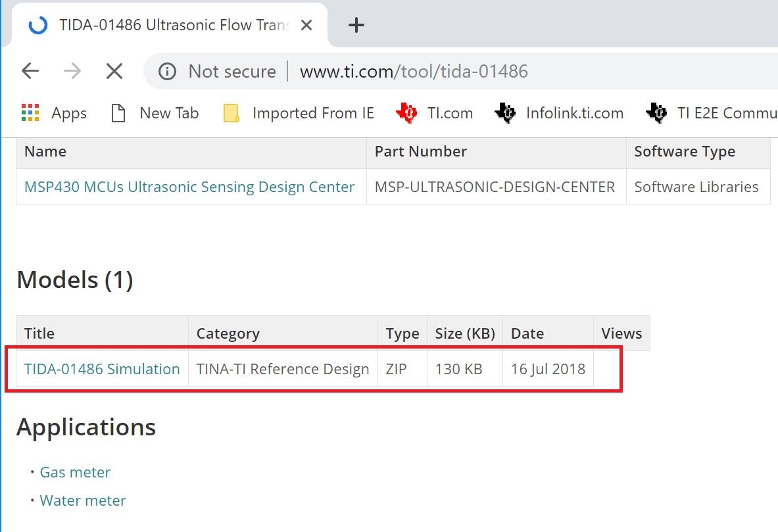Screen dimensions: 778x532
Task: Open the New Tab bookmark
Action: pyautogui.click(x=155, y=113)
